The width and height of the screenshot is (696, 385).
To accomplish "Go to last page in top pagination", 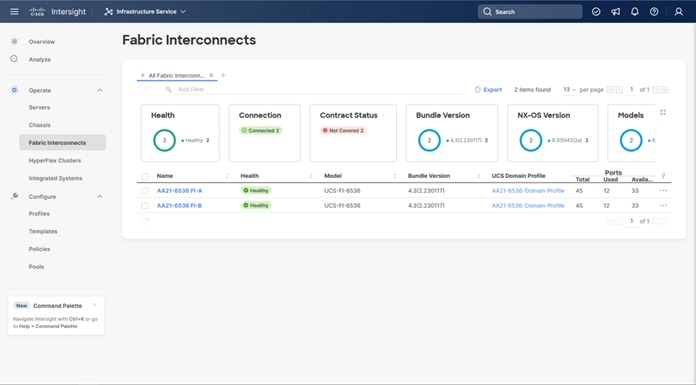I will [x=664, y=90].
